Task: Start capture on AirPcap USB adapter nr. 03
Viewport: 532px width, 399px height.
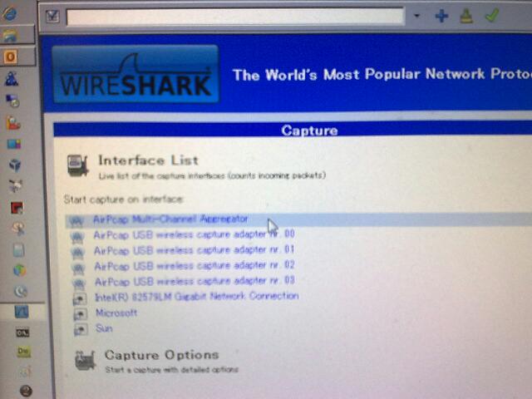Action: pos(195,281)
